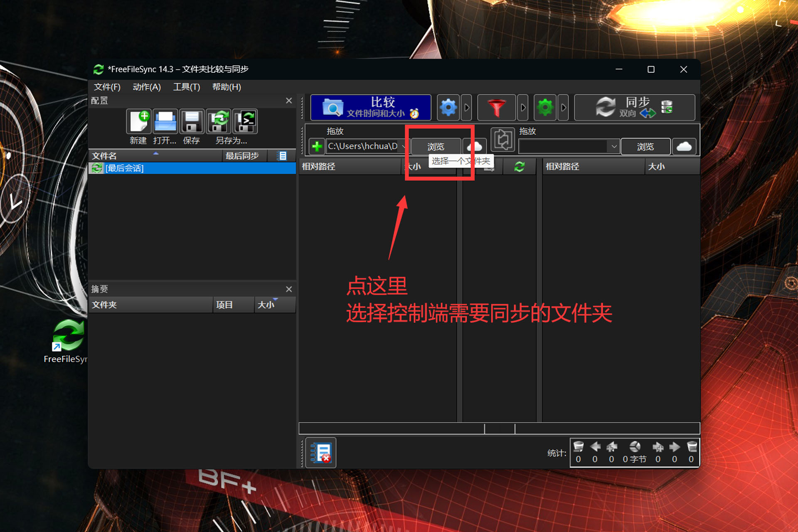Image resolution: width=798 pixels, height=532 pixels.
Task: Open comparison settings blue gear
Action: 448,108
